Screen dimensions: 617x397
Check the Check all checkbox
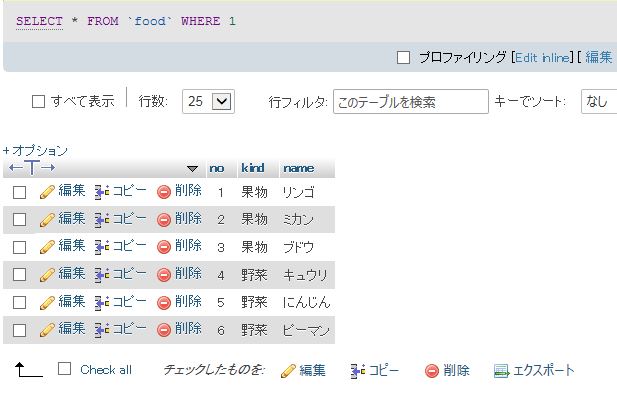64,369
